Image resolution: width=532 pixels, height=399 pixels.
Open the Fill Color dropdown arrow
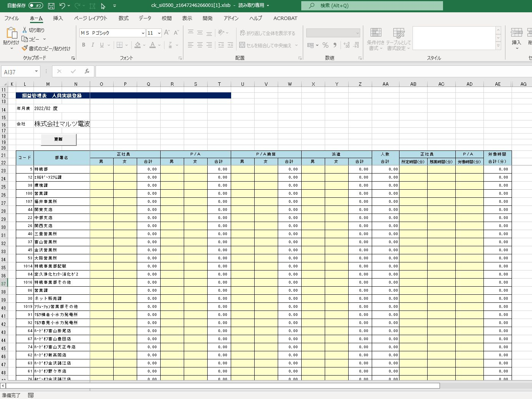tap(144, 45)
